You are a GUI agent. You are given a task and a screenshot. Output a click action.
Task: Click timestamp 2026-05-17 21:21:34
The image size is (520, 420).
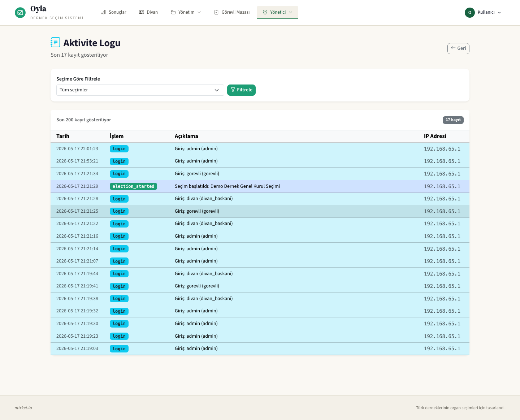(x=77, y=174)
